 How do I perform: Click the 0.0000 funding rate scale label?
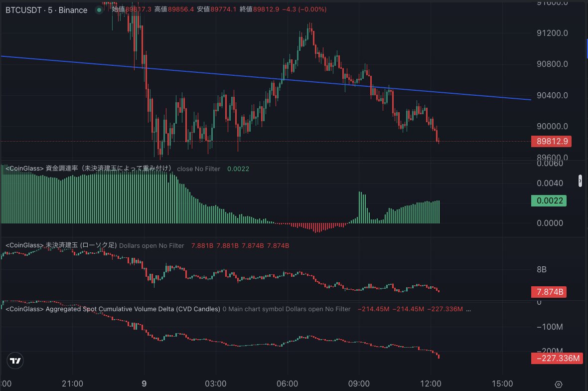click(x=550, y=223)
